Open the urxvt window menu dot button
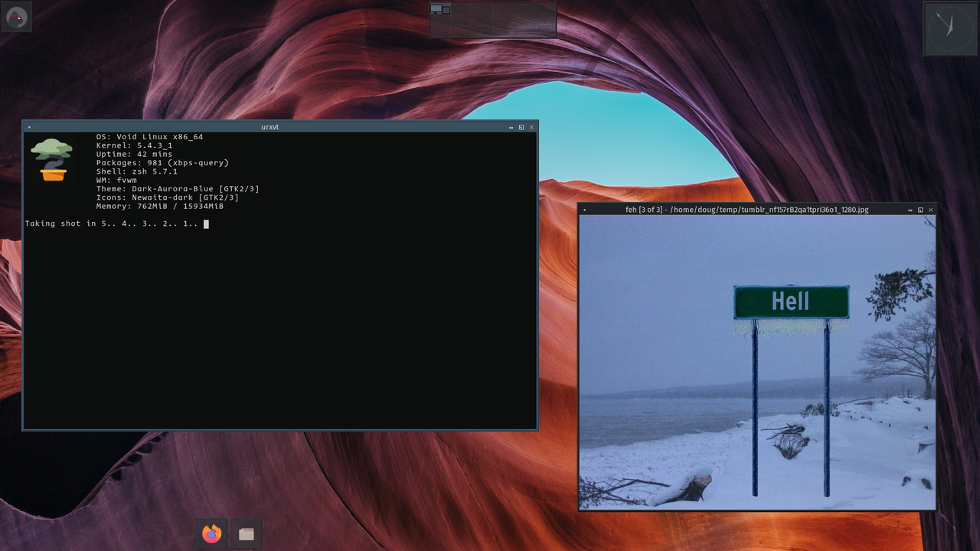Image resolution: width=980 pixels, height=551 pixels. point(29,127)
